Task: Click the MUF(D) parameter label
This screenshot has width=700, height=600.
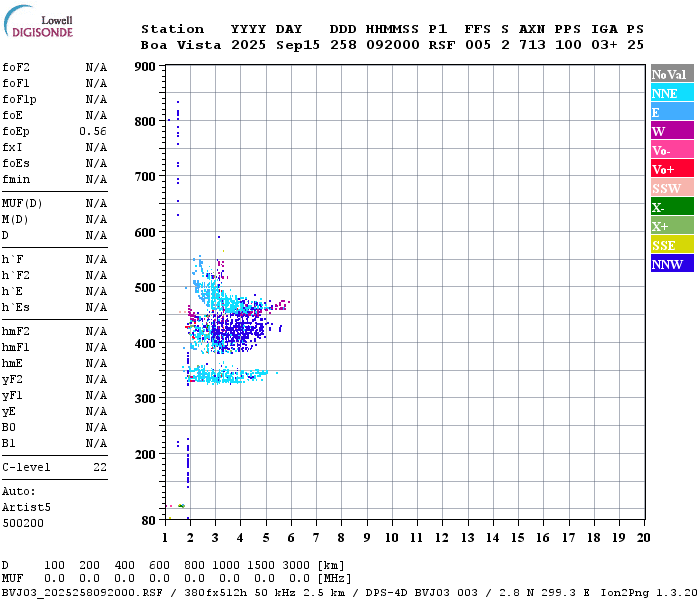Action: coord(20,203)
